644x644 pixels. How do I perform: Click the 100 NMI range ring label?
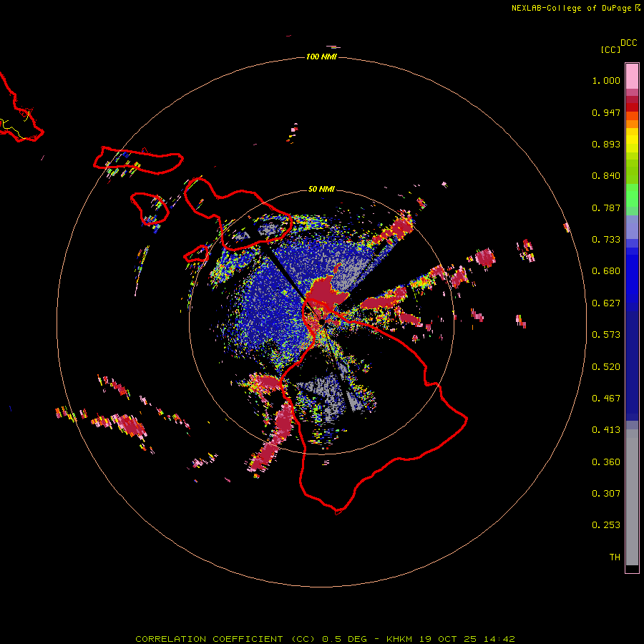click(321, 57)
